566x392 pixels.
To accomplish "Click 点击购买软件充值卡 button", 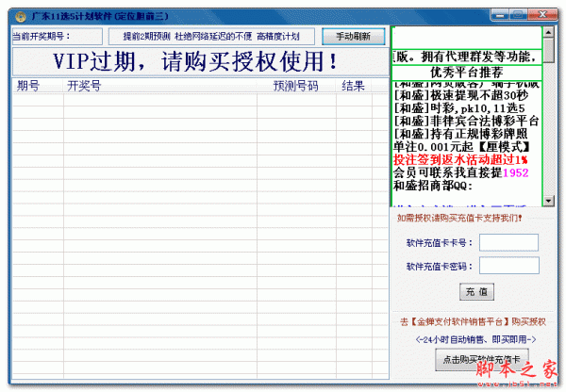I will click(481, 359).
